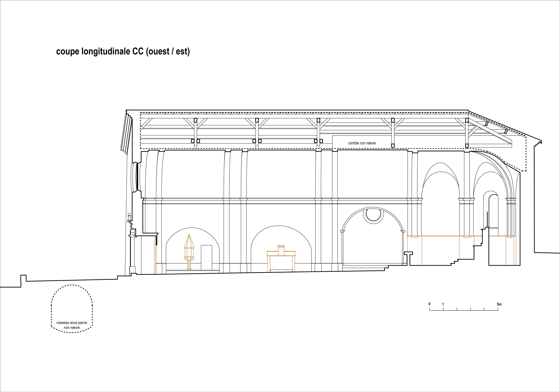Click the "5m" scale bar label
The height and width of the screenshot is (392, 560).
[499, 304]
